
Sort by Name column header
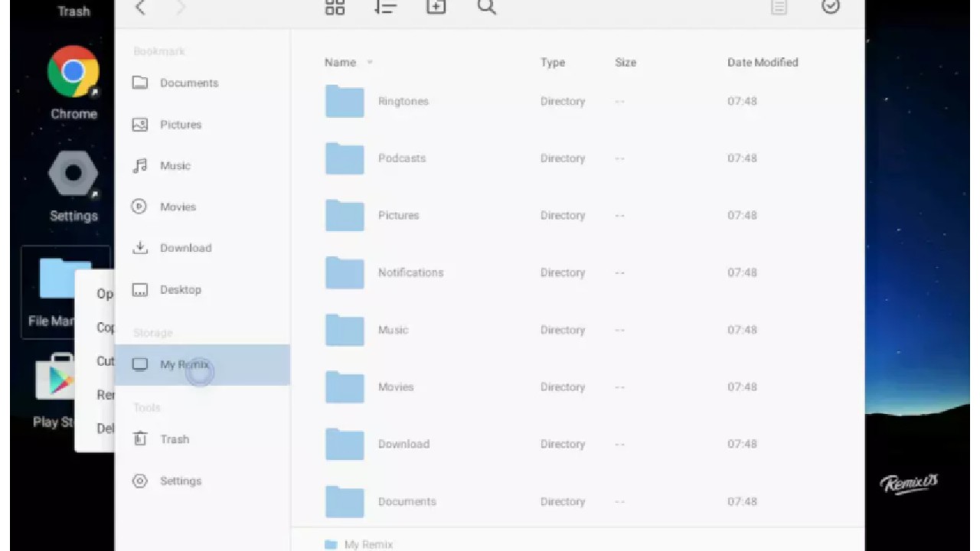(x=340, y=63)
